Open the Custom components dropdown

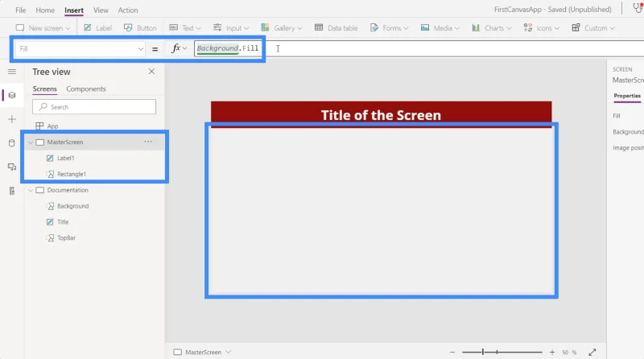[x=593, y=28]
